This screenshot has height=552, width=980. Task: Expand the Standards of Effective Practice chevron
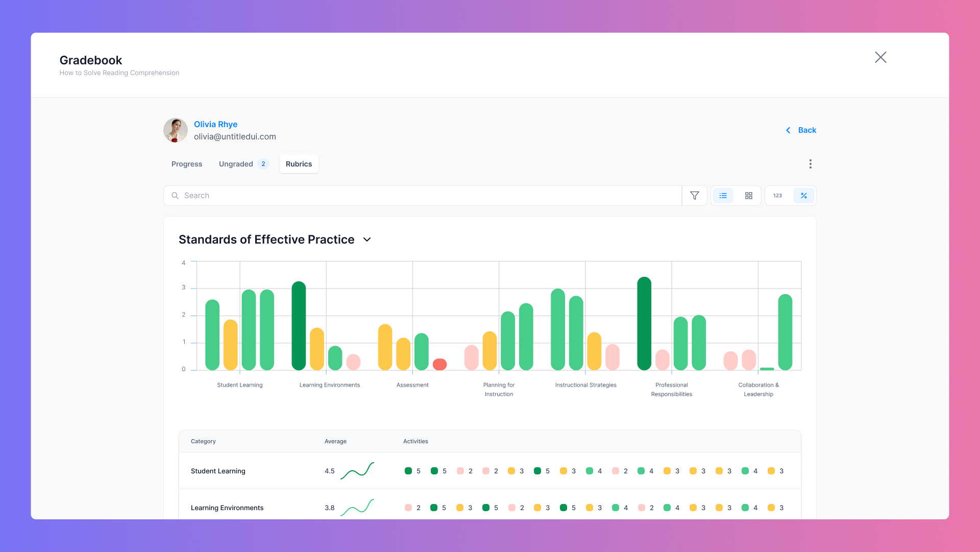(367, 239)
